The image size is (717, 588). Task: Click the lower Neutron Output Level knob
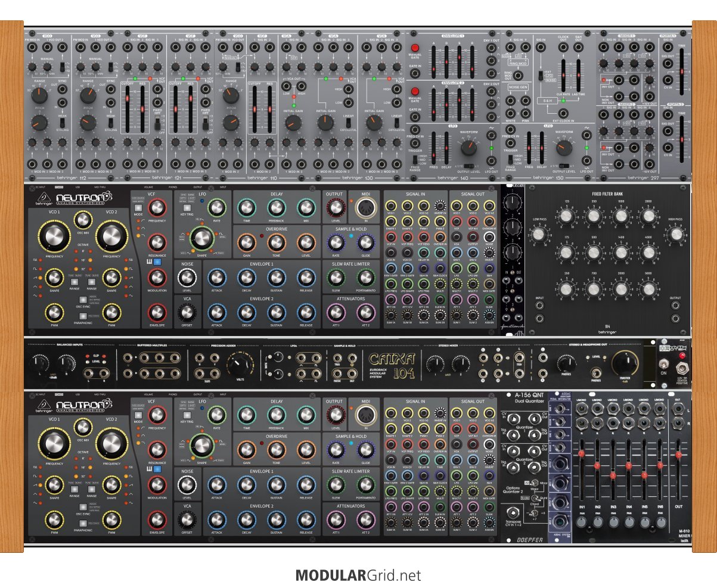(x=336, y=415)
